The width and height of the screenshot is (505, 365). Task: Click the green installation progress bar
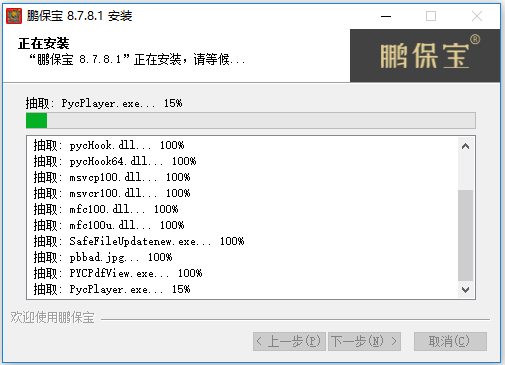coord(251,120)
